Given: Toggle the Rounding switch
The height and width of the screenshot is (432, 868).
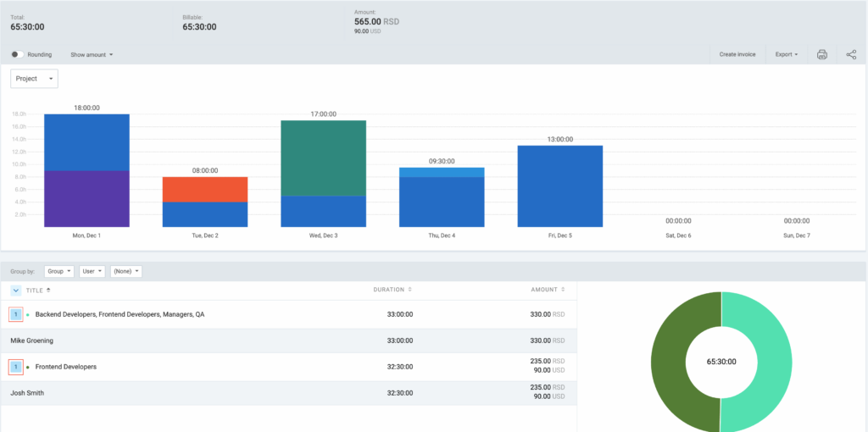Looking at the screenshot, I should (16, 54).
